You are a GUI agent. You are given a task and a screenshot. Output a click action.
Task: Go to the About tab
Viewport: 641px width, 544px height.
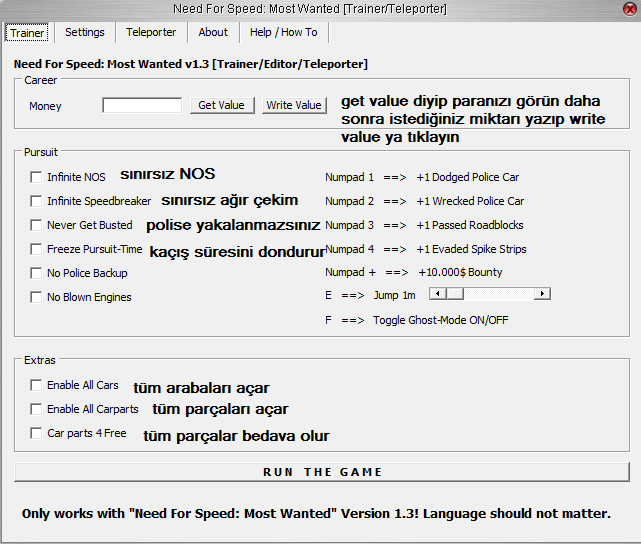213,32
